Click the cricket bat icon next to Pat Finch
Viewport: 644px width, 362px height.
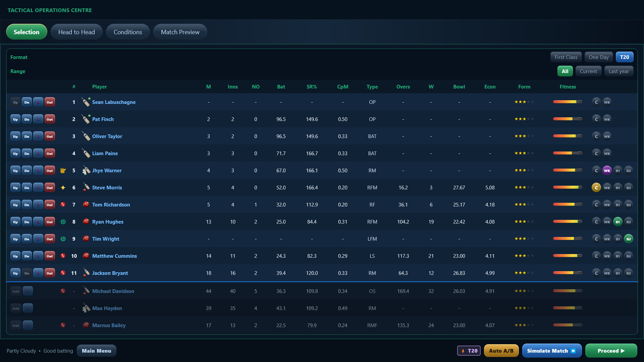[x=86, y=119]
